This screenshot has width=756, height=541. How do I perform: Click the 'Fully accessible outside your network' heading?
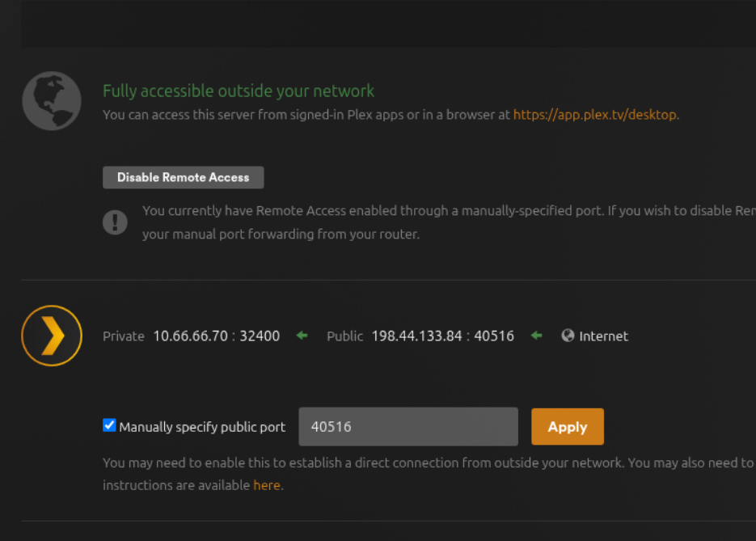click(x=239, y=91)
